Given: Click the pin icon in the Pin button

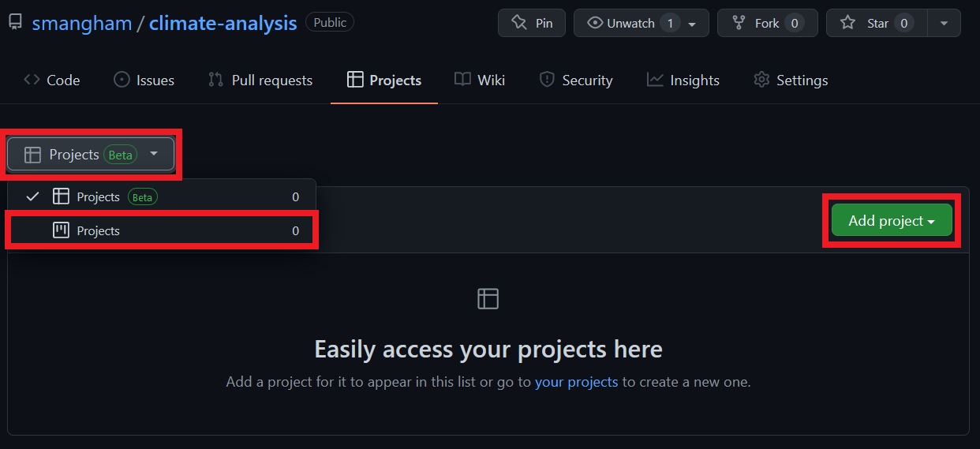Looking at the screenshot, I should click(518, 23).
